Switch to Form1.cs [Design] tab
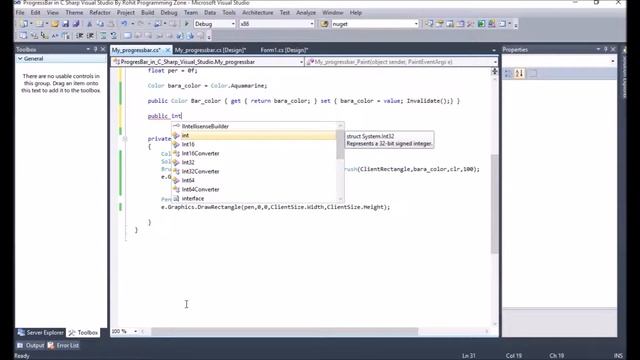The width and height of the screenshot is (640, 360). pos(284,50)
